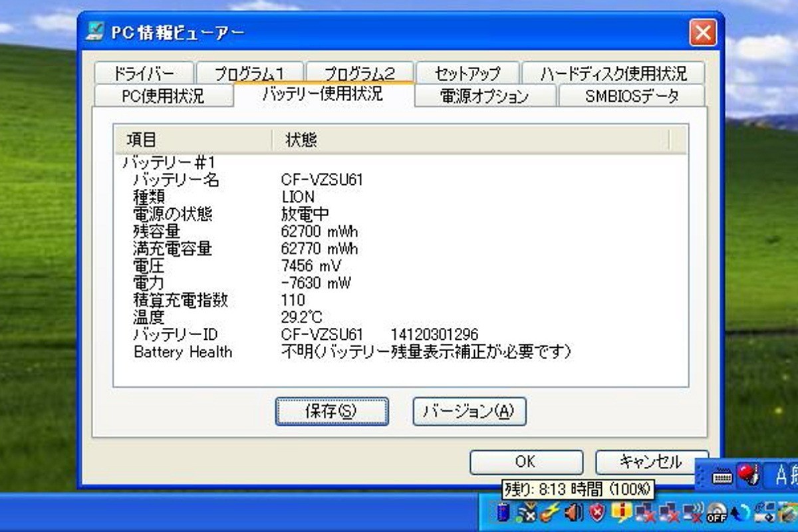The image size is (798, 532).
Task: Click the 29.2℃ temperature value
Action: point(302,318)
